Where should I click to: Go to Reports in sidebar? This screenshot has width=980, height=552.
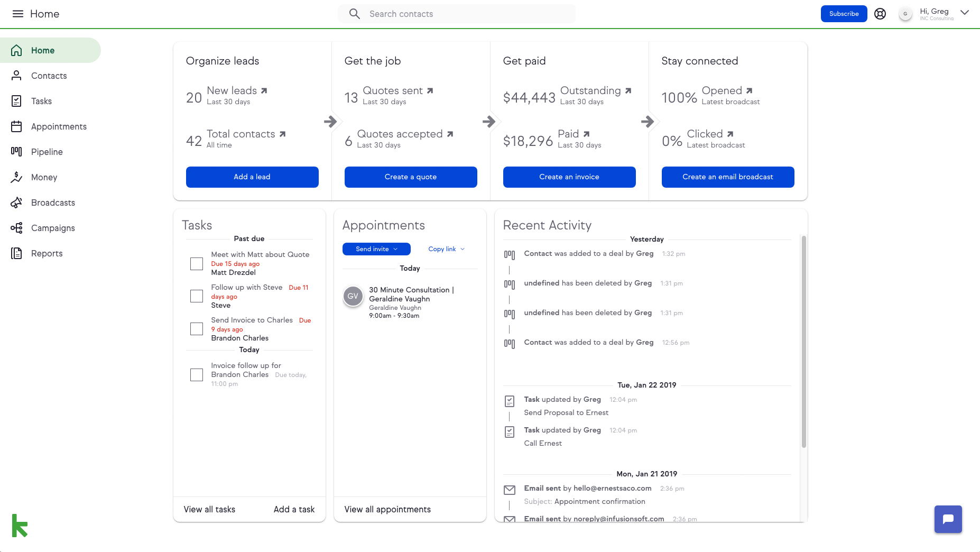[x=47, y=253]
